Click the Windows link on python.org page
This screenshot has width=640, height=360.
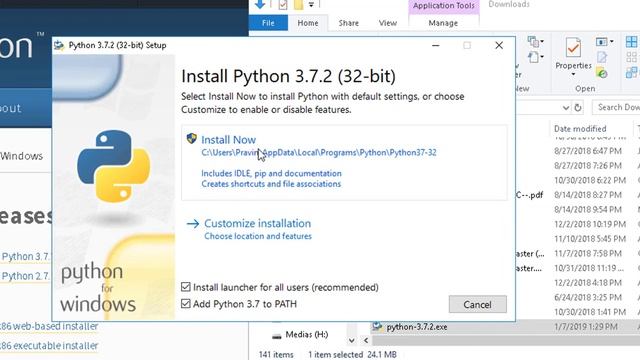coord(22,156)
